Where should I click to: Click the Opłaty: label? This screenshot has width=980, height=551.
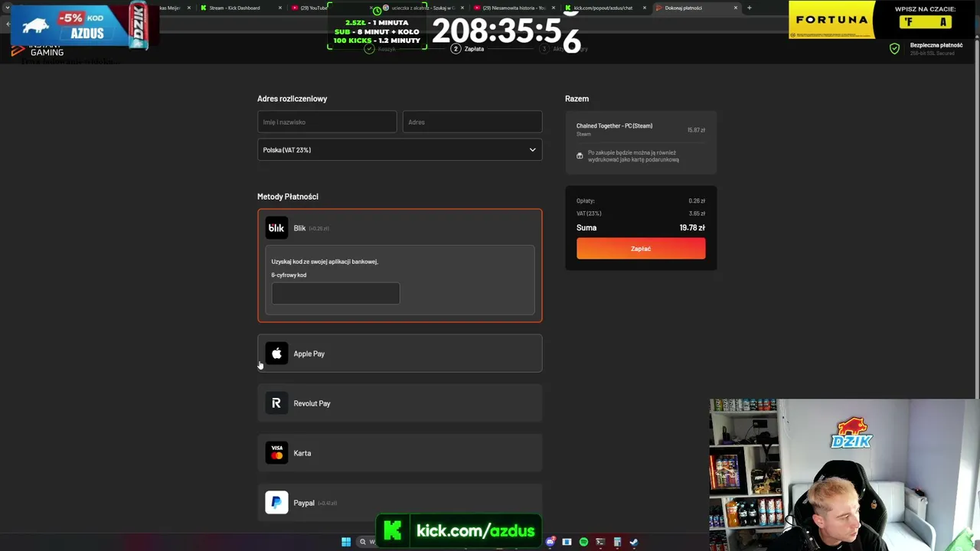click(x=586, y=201)
